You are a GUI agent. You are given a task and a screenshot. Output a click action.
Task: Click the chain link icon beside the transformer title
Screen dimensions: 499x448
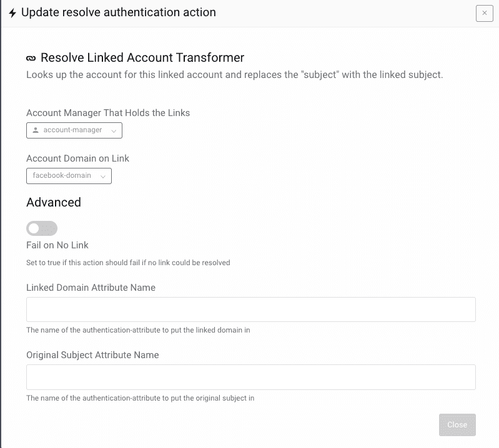tap(31, 58)
